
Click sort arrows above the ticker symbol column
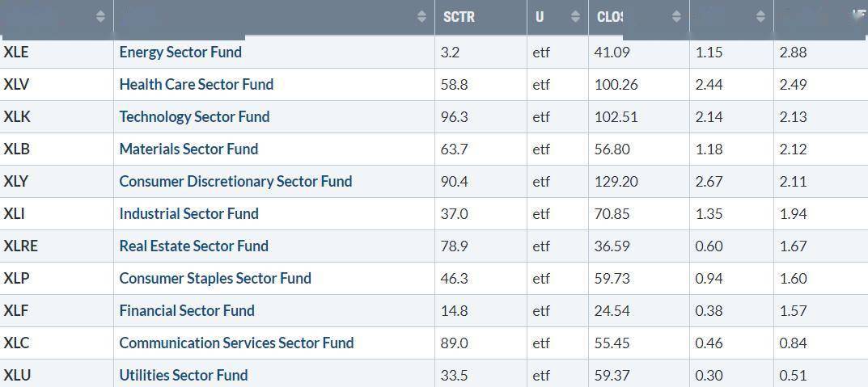[100, 16]
